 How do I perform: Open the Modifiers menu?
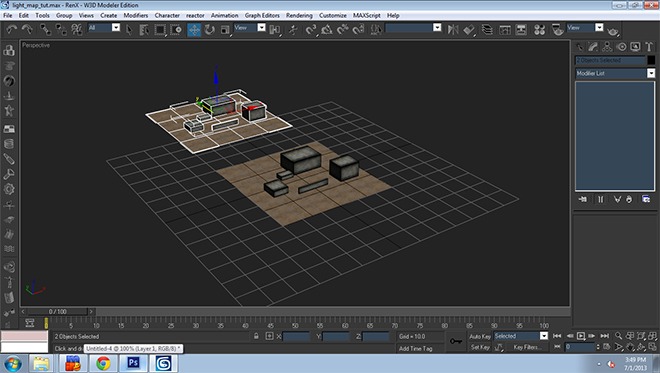(136, 15)
